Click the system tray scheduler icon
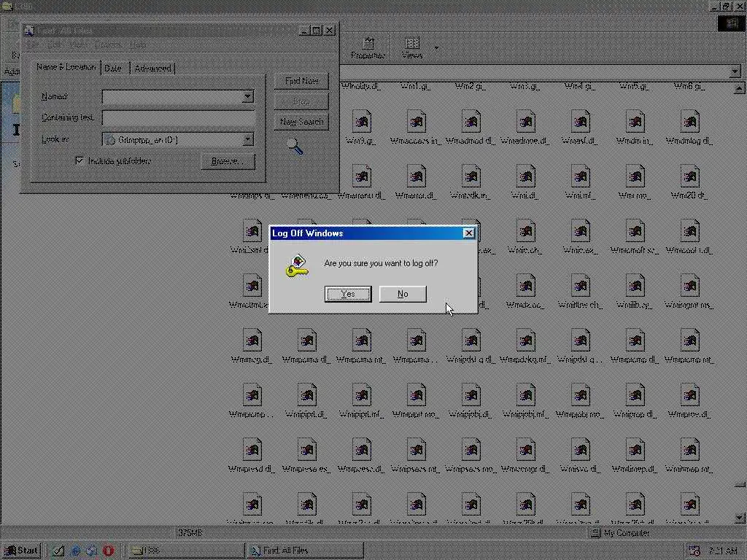 click(694, 551)
